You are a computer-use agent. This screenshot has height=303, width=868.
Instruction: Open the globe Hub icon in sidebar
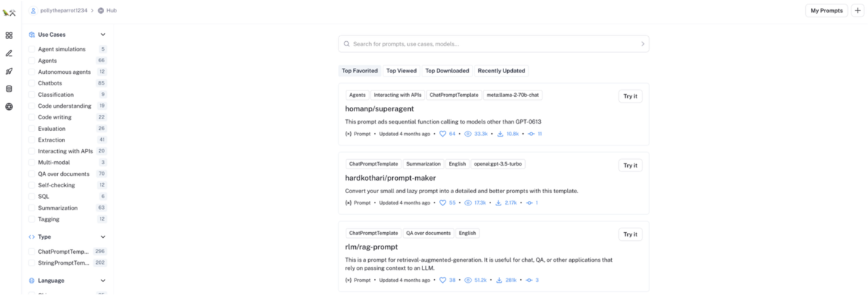point(9,106)
